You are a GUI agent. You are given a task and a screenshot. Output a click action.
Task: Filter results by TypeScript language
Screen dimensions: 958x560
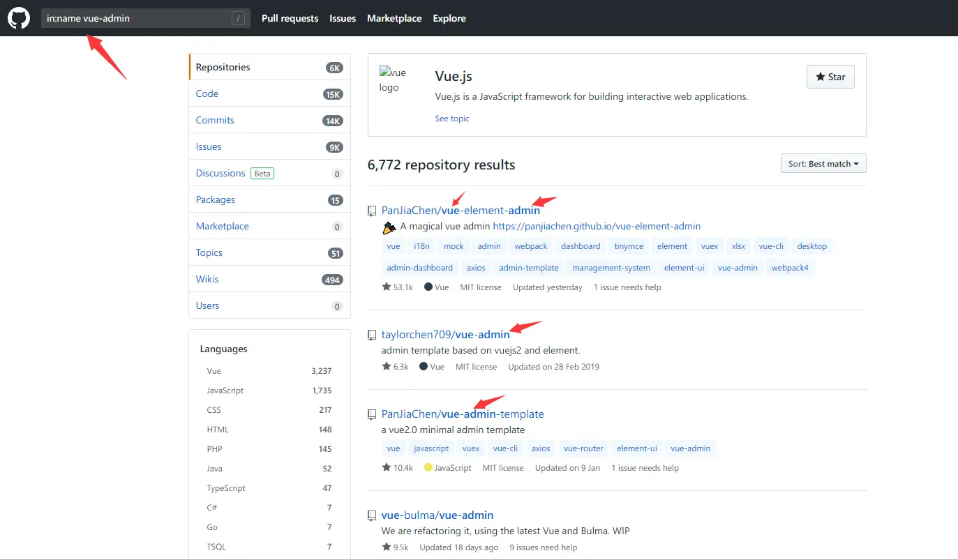pos(269,488)
